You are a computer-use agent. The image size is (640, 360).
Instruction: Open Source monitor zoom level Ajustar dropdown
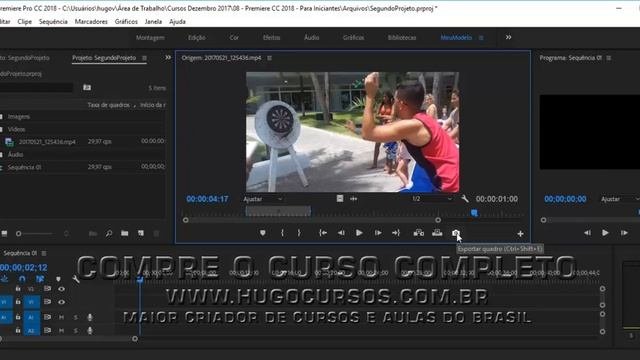[263, 199]
